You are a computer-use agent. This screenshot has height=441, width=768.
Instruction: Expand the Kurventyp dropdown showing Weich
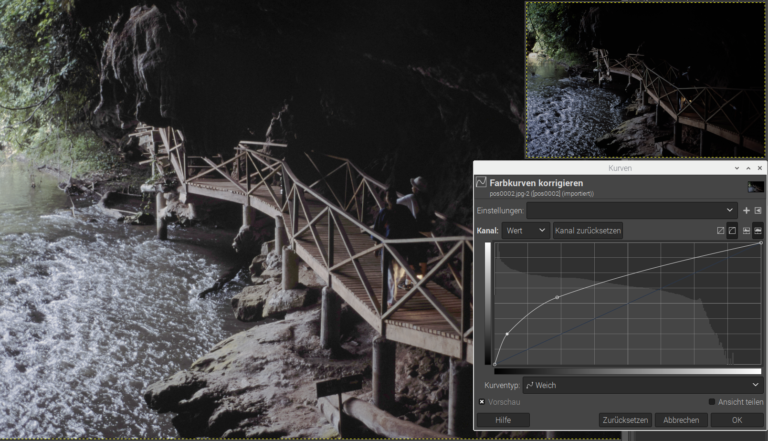pyautogui.click(x=642, y=384)
